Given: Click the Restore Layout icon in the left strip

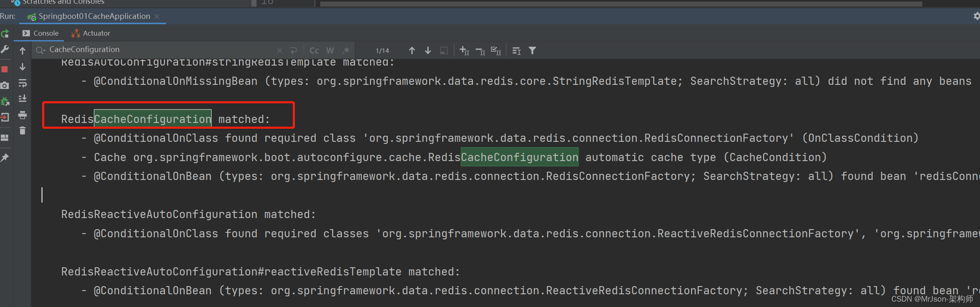Looking at the screenshot, I should [x=5, y=138].
